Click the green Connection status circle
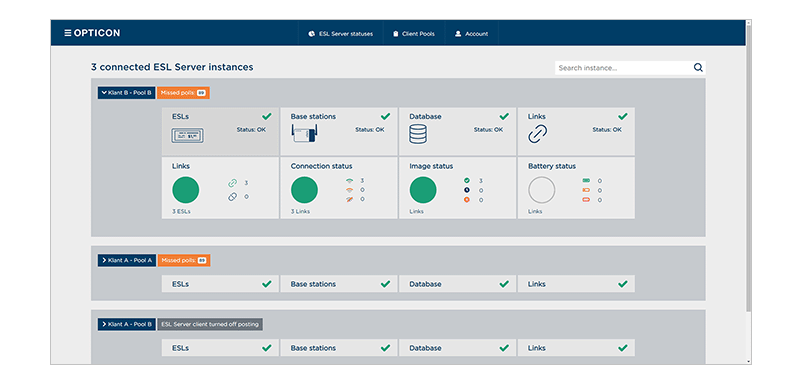 [x=305, y=190]
